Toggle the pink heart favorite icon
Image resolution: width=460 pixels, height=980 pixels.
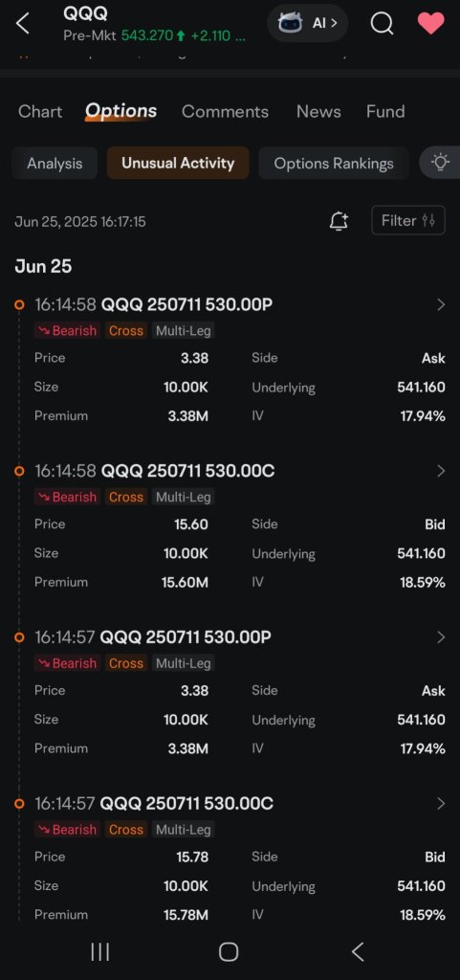coord(430,24)
